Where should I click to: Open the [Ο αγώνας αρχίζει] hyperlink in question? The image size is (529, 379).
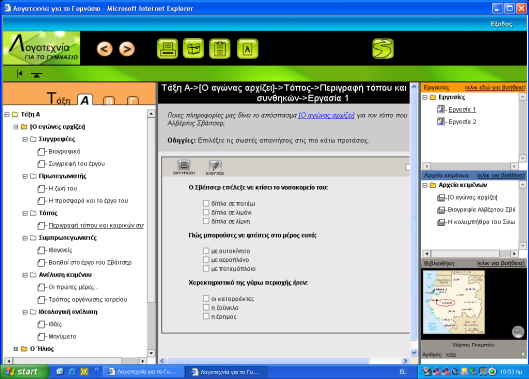pyautogui.click(x=326, y=115)
